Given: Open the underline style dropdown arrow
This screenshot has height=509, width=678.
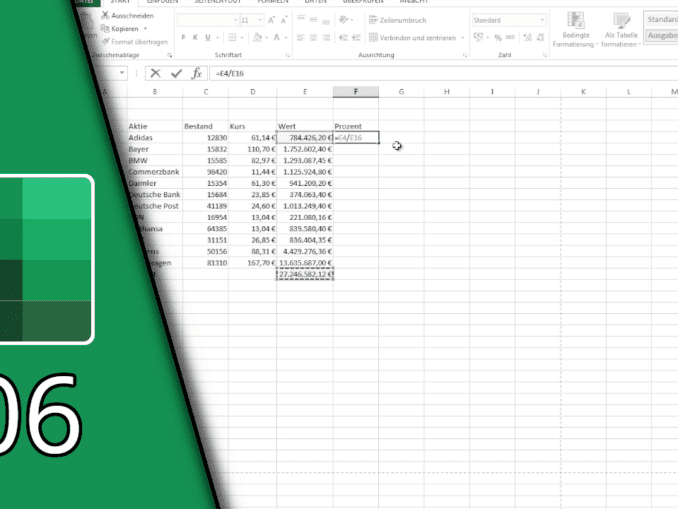Looking at the screenshot, I should click(217, 38).
